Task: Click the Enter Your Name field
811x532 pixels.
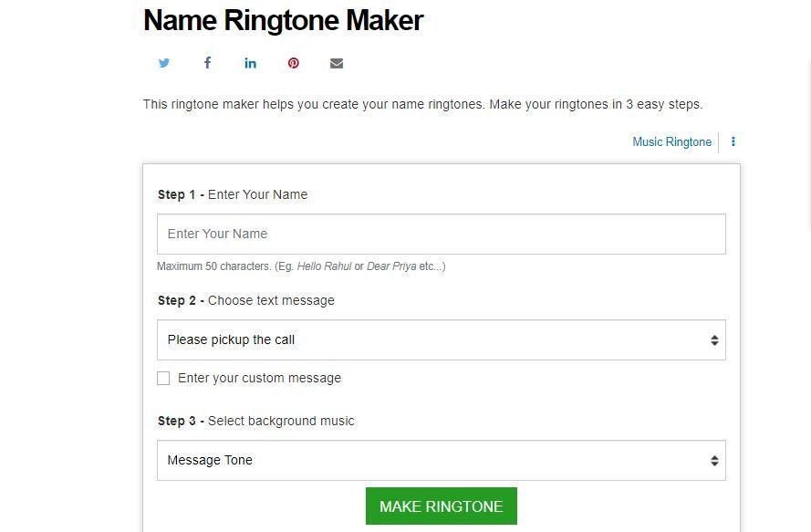Action: point(441,234)
